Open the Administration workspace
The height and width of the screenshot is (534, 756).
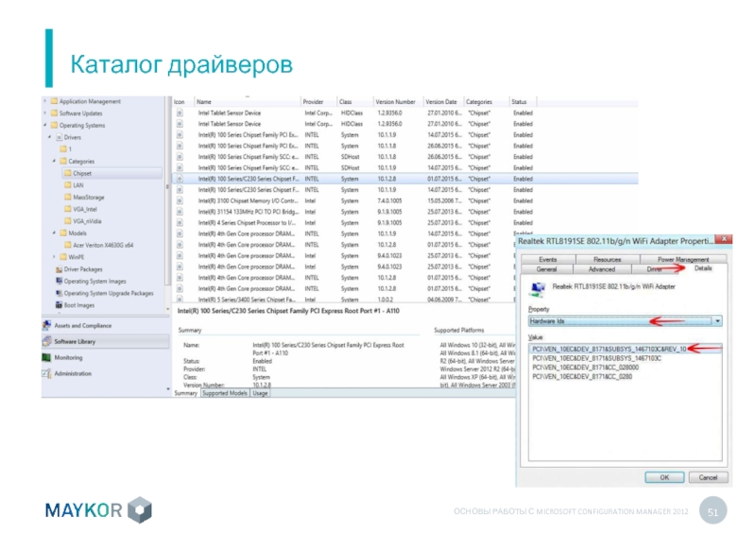(73, 373)
